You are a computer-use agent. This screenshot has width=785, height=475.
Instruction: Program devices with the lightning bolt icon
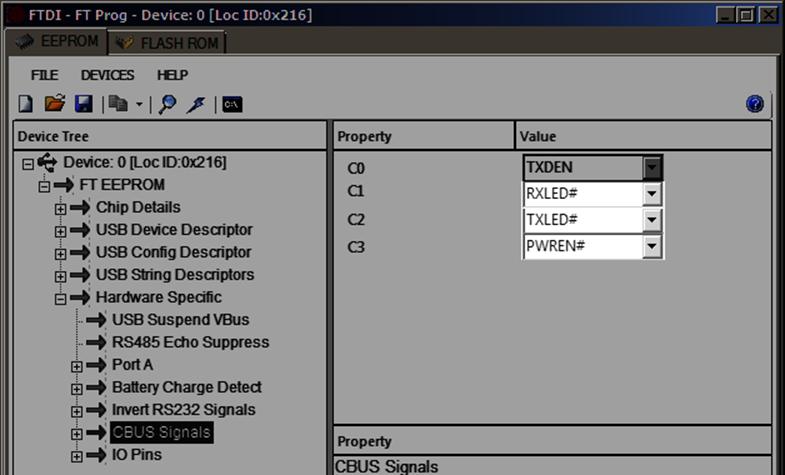[x=196, y=104]
